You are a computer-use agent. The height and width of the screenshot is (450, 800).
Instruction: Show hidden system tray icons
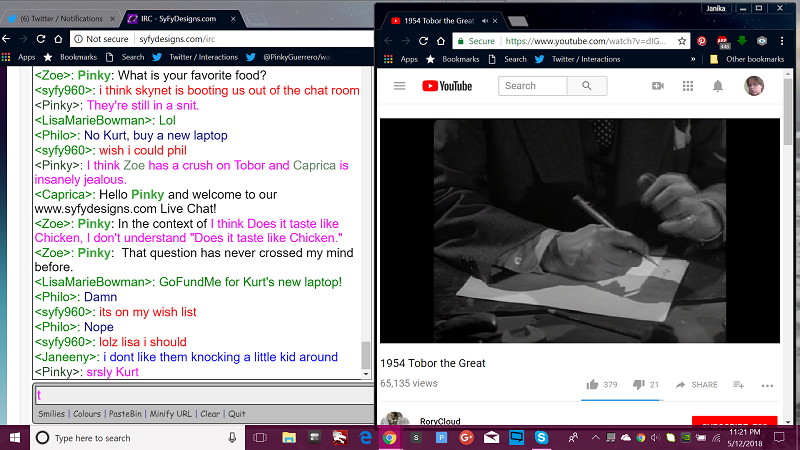(595, 438)
